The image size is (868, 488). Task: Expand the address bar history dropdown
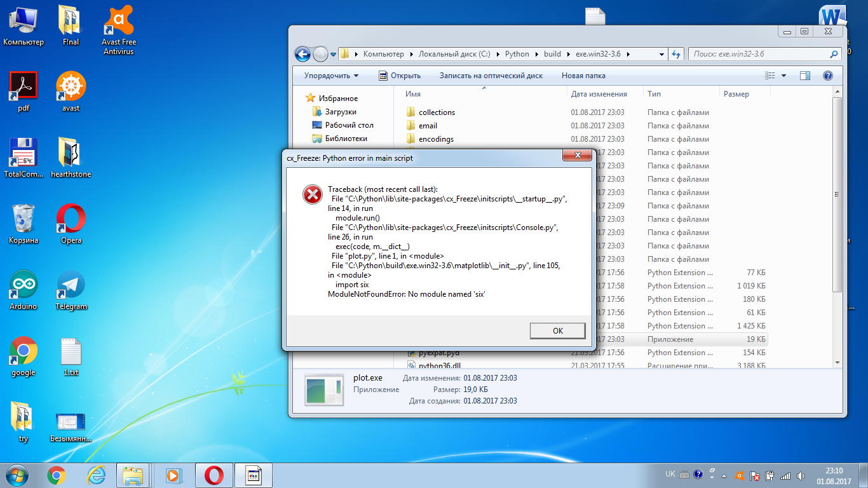tap(661, 54)
